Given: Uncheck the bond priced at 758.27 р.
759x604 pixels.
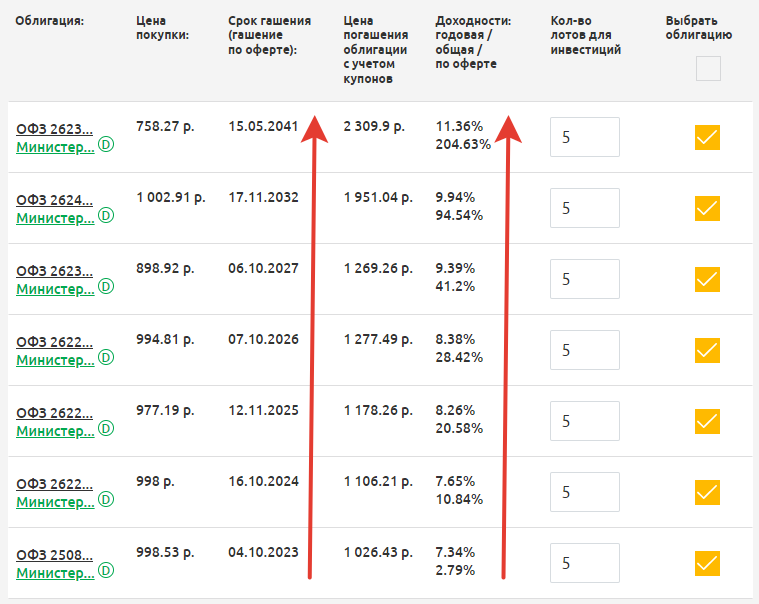Looking at the screenshot, I should 708,138.
